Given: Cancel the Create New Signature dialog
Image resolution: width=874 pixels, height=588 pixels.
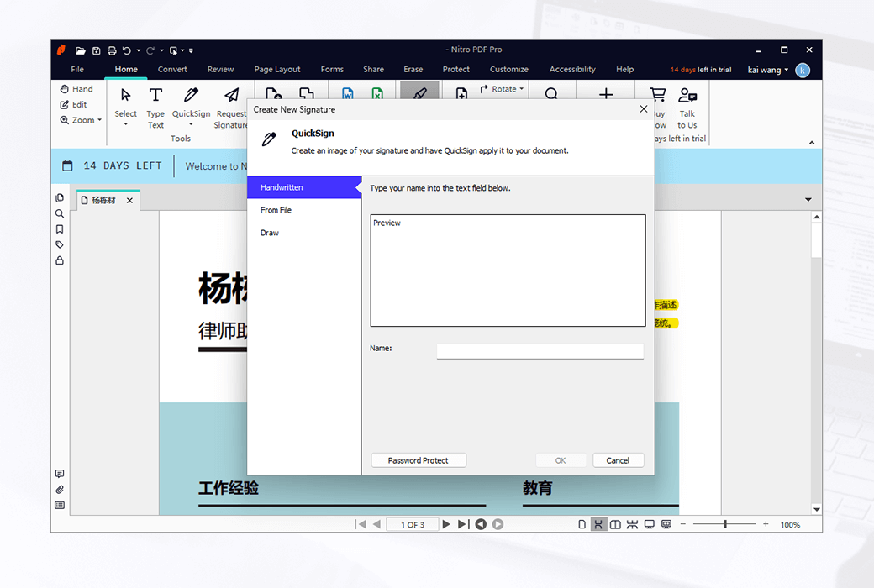Looking at the screenshot, I should point(619,459).
